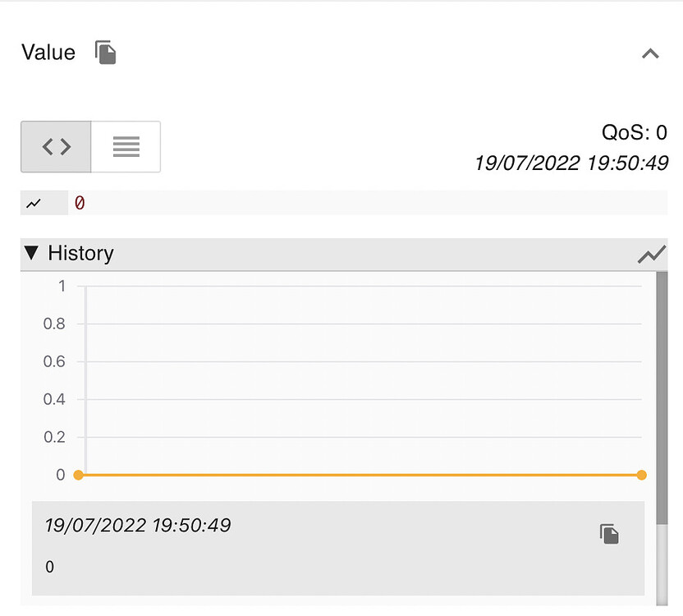683x616 pixels.
Task: Select the leftmost orange data point on the chart
Action: click(78, 475)
